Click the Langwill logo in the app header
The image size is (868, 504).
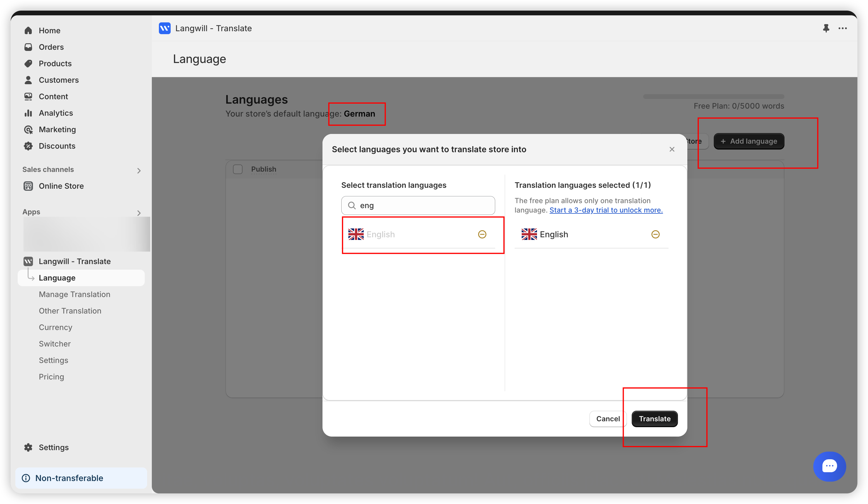point(165,28)
